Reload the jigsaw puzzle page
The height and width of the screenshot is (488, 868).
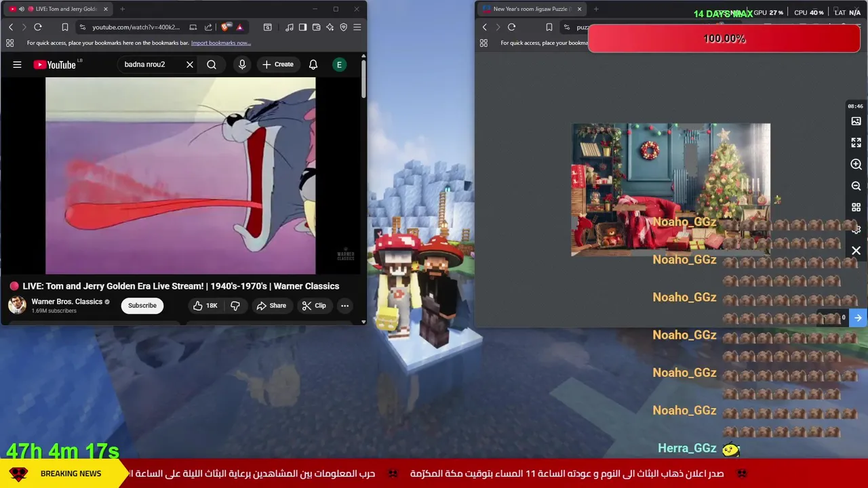[x=512, y=27]
